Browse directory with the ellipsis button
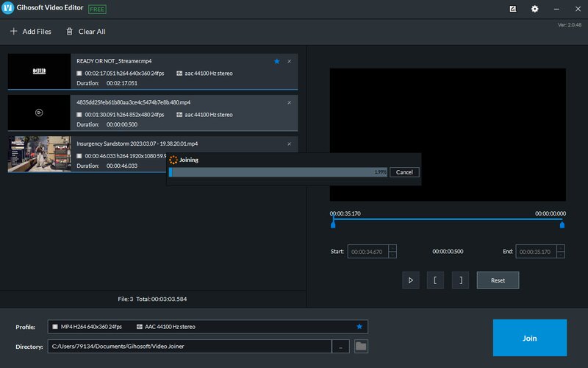The width and height of the screenshot is (588, 368). [x=340, y=346]
